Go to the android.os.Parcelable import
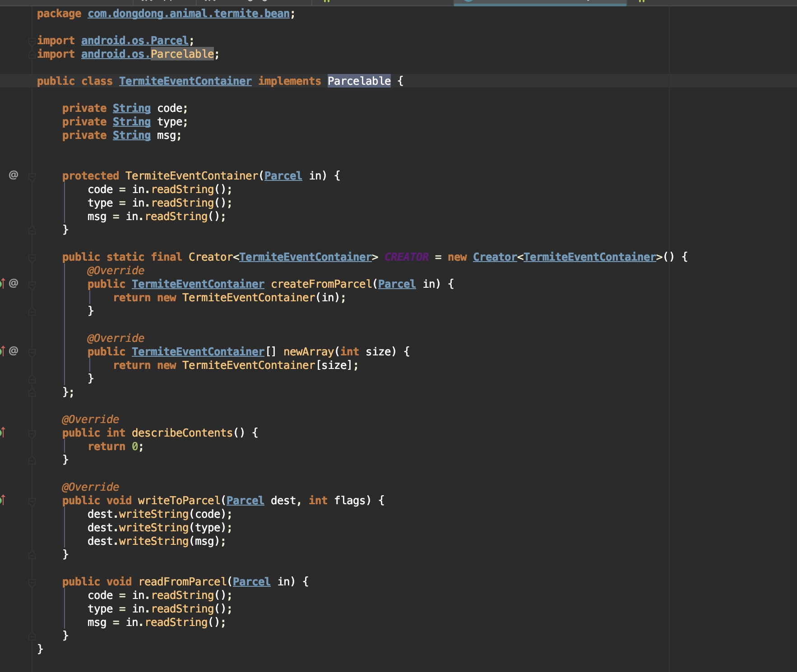The image size is (797, 672). coord(148,54)
